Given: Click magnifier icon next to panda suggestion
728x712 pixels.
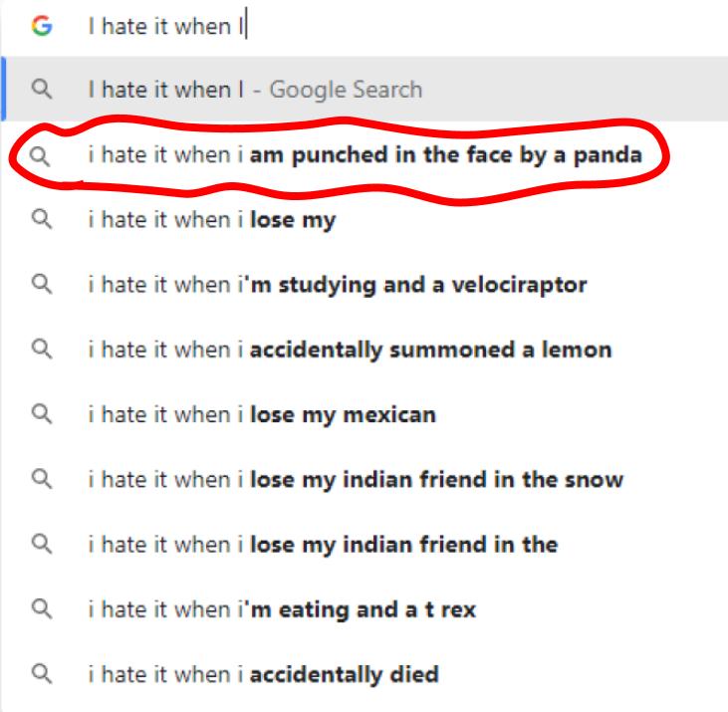Looking at the screenshot, I should tap(41, 156).
